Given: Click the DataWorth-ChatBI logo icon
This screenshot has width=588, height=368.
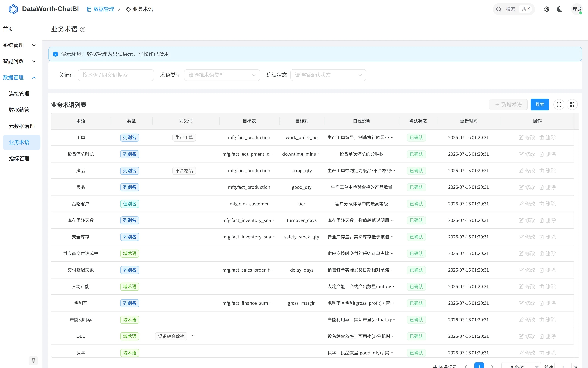Looking at the screenshot, I should click(x=13, y=9).
